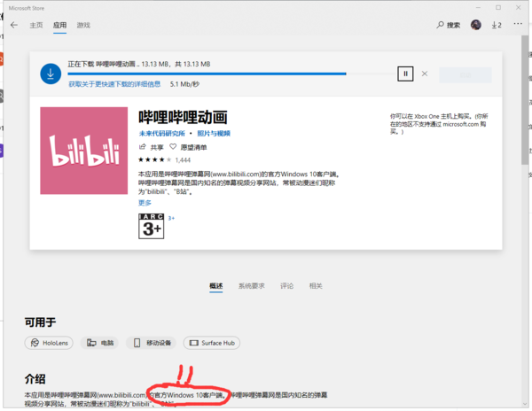Click the blue download arrow icon
This screenshot has width=532, height=411.
pos(51,74)
